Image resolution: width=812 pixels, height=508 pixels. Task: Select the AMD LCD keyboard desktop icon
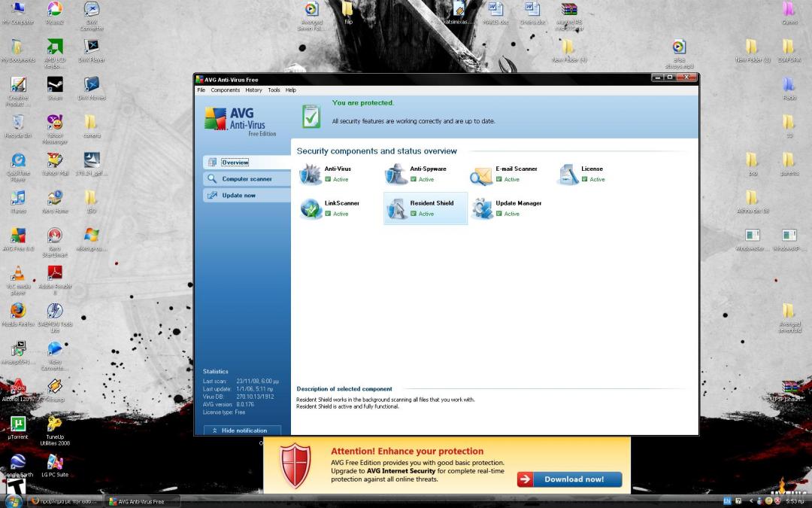click(55, 53)
